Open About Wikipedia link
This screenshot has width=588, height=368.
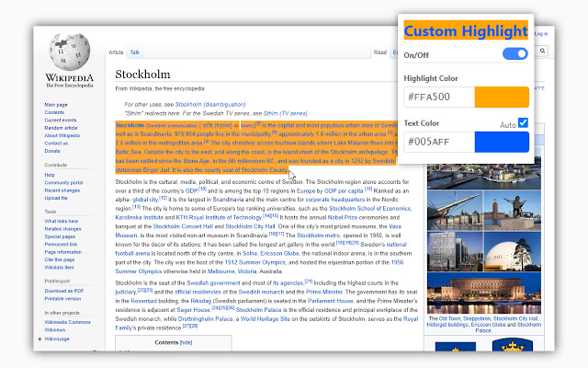pos(62,135)
